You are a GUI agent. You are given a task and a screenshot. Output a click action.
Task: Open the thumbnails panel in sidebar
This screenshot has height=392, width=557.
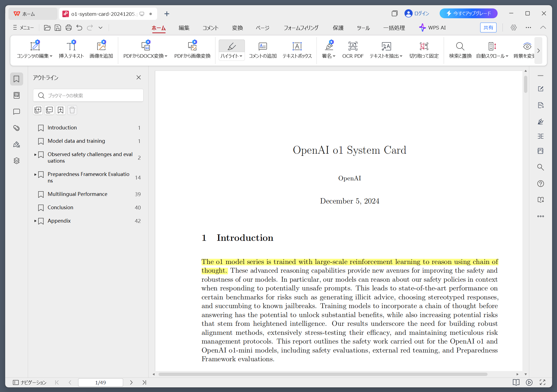pyautogui.click(x=17, y=95)
